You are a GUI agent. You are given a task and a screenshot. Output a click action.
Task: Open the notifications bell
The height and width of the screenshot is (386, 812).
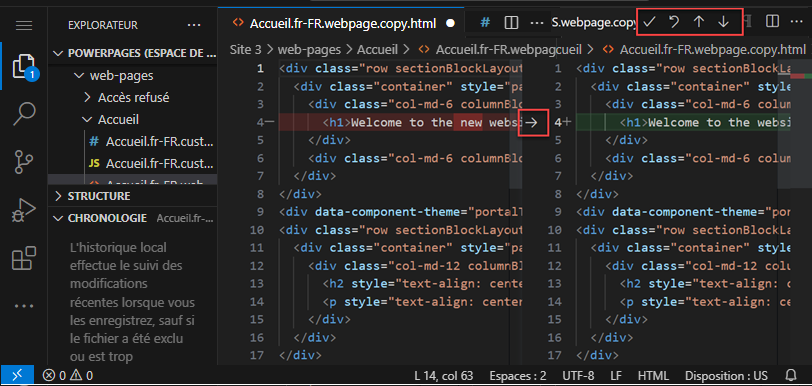coord(791,375)
